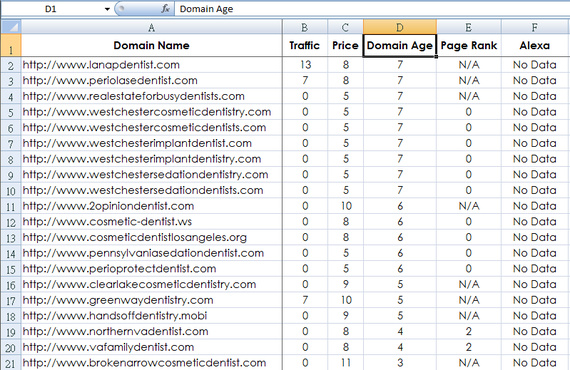Select the westchesterimplantdentistry.com cell
The width and height of the screenshot is (570, 370).
tap(152, 159)
